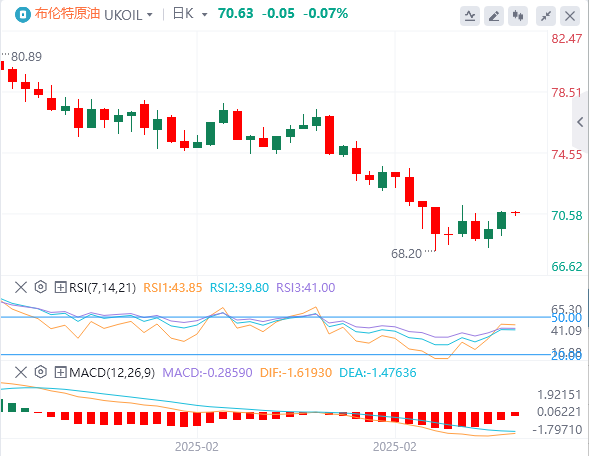This screenshot has height=456, width=589.
Task: Open the chart indicators toolbar icon
Action: coord(470,16)
